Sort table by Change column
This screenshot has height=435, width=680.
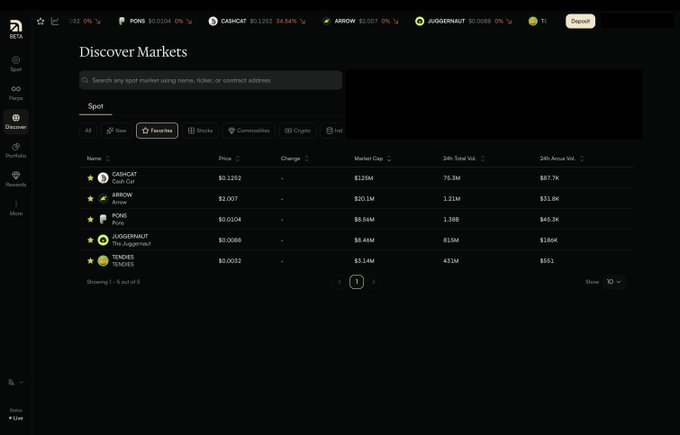click(294, 159)
